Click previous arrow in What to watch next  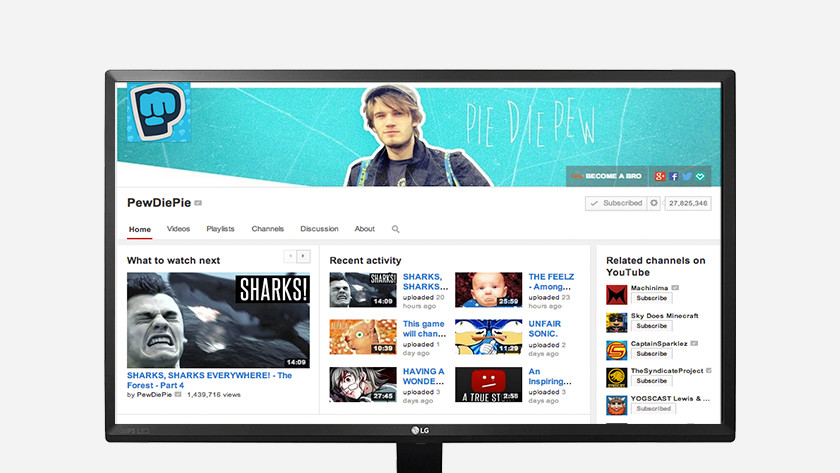coord(290,256)
